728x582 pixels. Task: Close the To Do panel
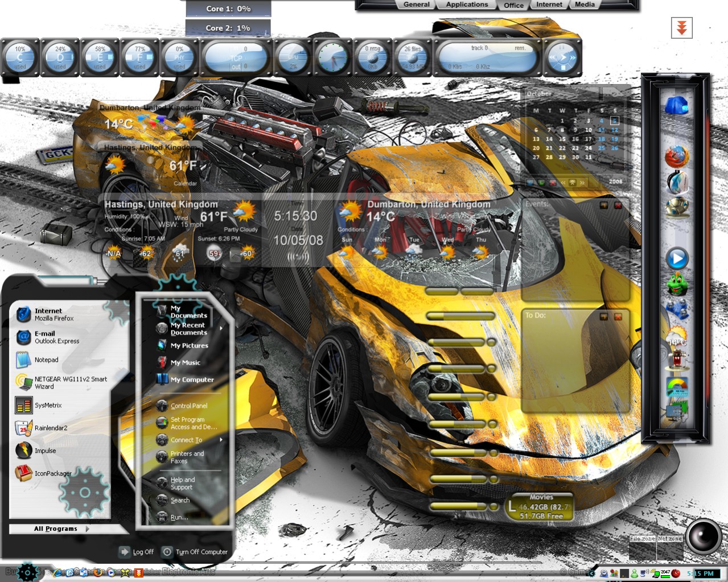pos(618,316)
